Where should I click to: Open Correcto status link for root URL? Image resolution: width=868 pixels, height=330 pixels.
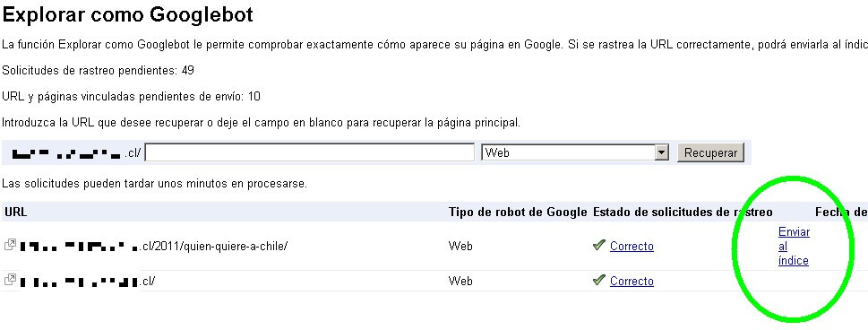tap(632, 282)
